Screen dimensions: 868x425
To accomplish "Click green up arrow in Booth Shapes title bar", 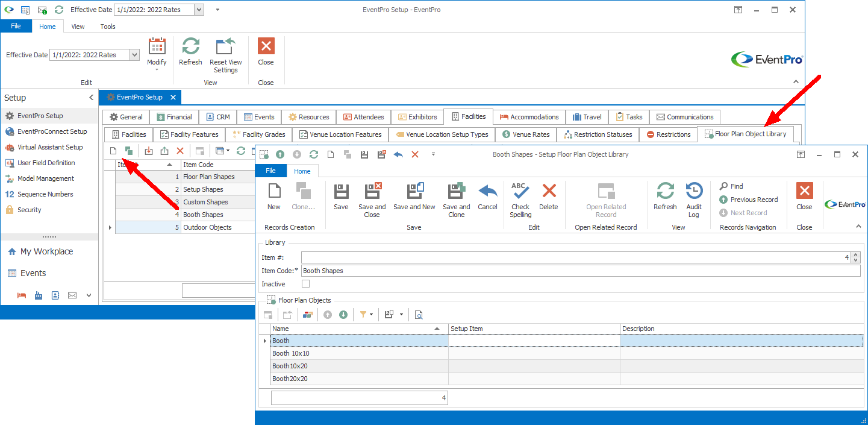I will 280,154.
